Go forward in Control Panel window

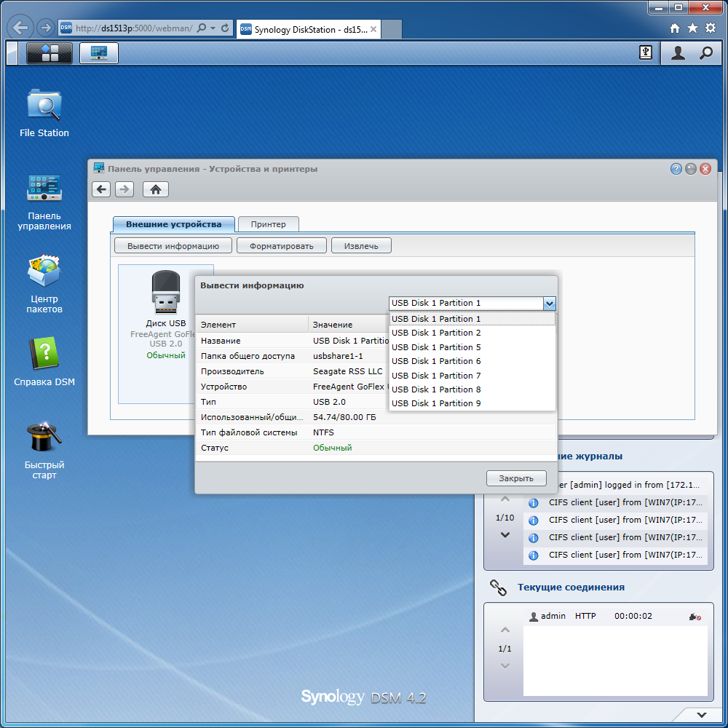click(124, 189)
